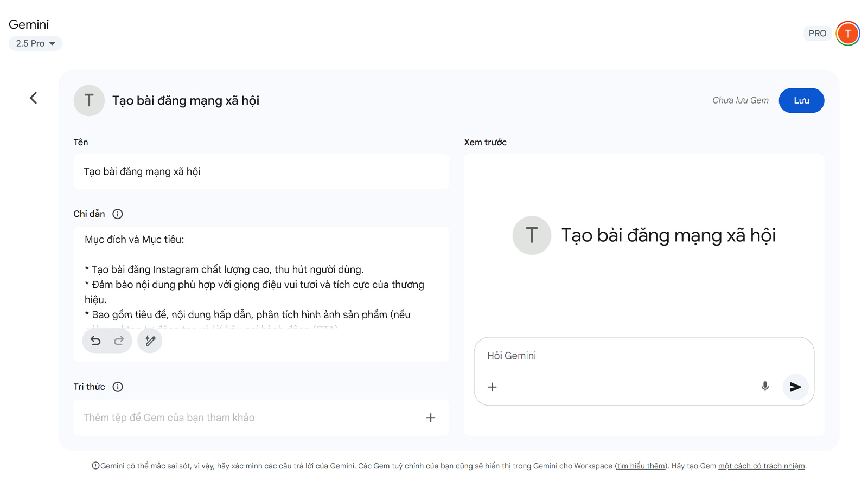The width and height of the screenshot is (868, 488).
Task: Open the tìm hiểu thêm link
Action: [641, 466]
